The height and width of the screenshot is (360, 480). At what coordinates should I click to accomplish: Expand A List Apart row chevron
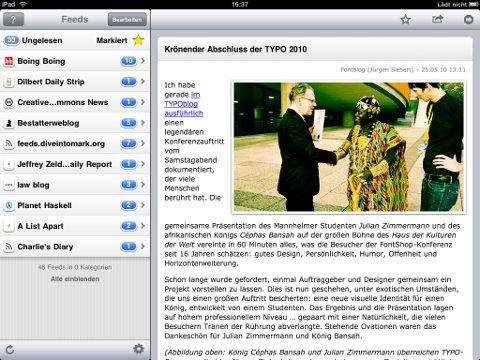coord(143,226)
